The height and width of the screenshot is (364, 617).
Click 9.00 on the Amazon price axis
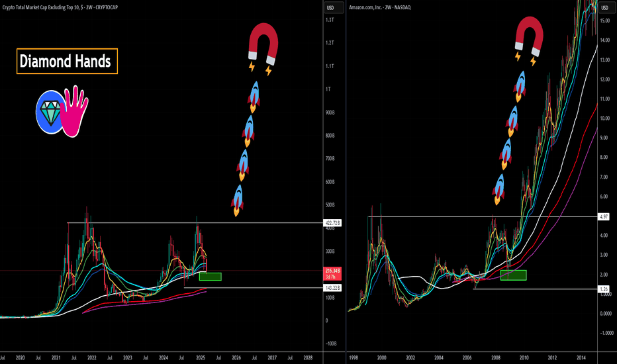(604, 138)
